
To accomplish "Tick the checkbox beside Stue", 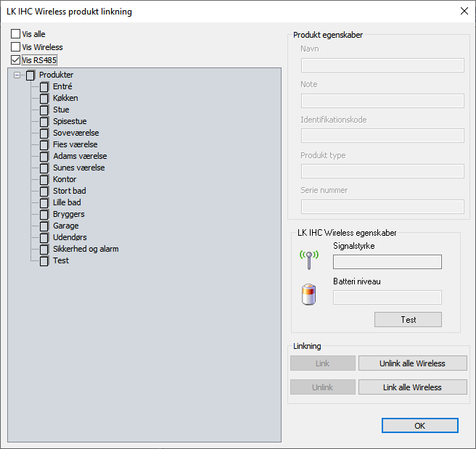I will point(44,110).
